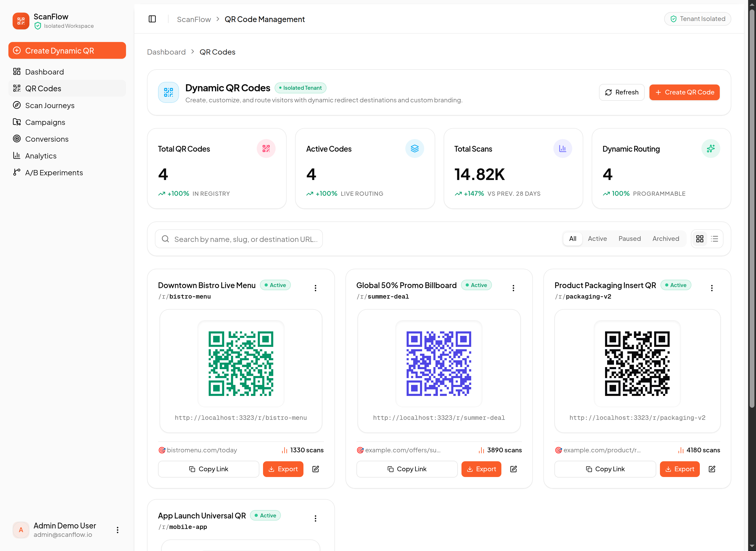
Task: Toggle the sidebar panel icon
Action: [152, 19]
